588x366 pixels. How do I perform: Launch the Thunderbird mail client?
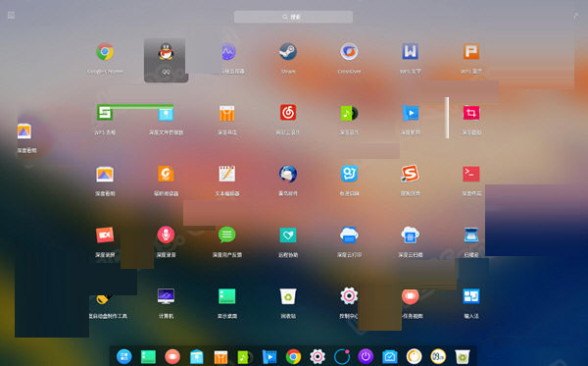tap(288, 174)
